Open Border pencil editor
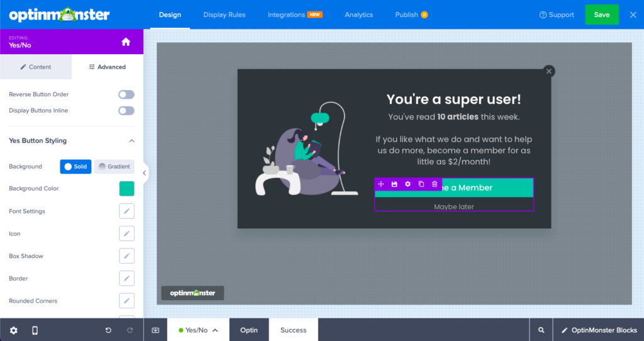This screenshot has width=644, height=341. (x=126, y=278)
